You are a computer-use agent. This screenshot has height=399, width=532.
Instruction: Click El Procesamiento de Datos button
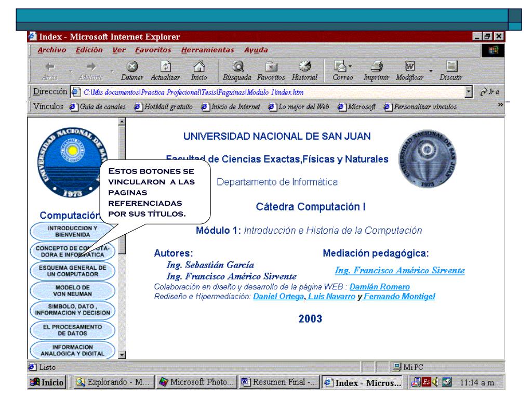(72, 330)
